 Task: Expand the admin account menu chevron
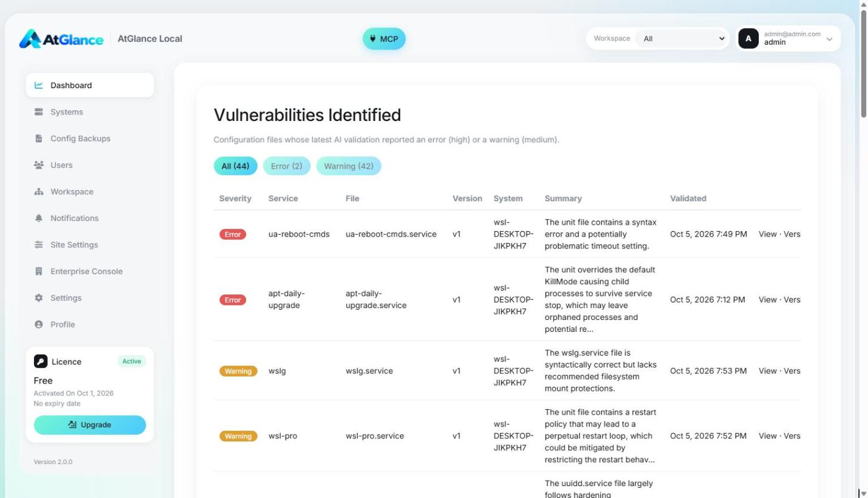pos(829,39)
